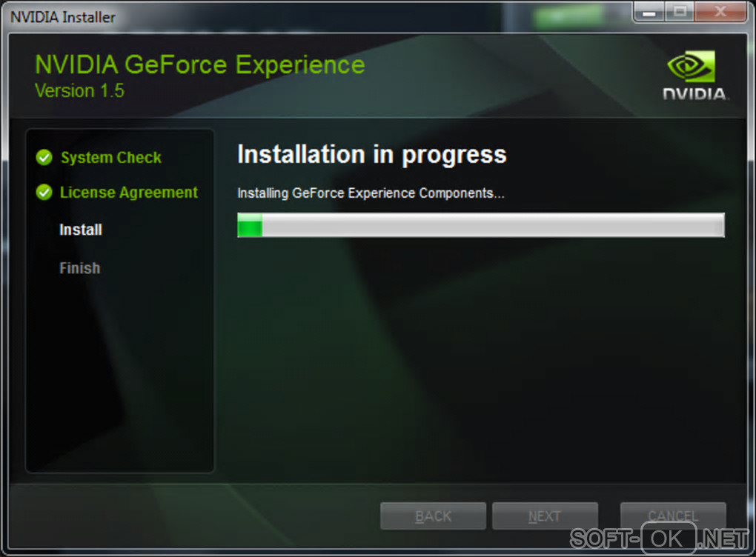Click Installing GeForce Experience Components status text
Screen dimensions: 756x557
tap(371, 193)
